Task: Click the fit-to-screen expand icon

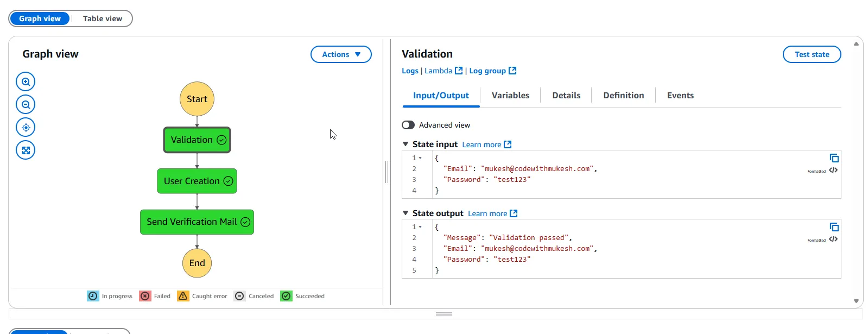Action: (x=26, y=150)
